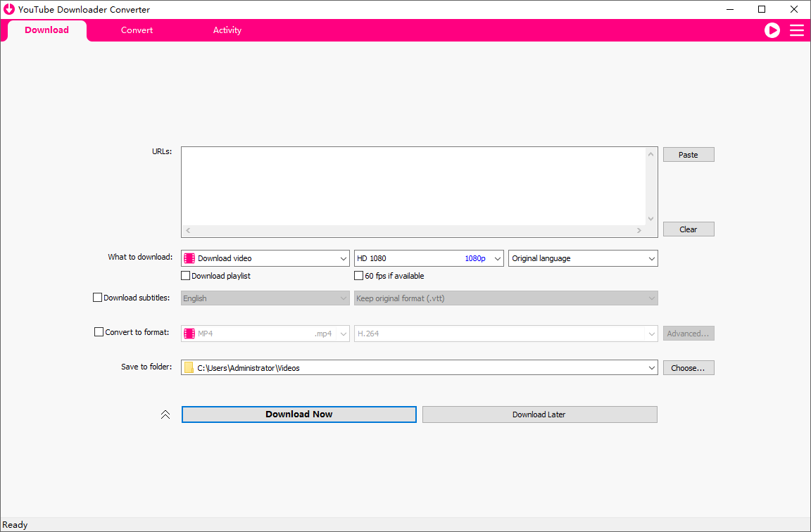Click the film reel icon beside Download video
This screenshot has width=811, height=532.
[x=189, y=258]
